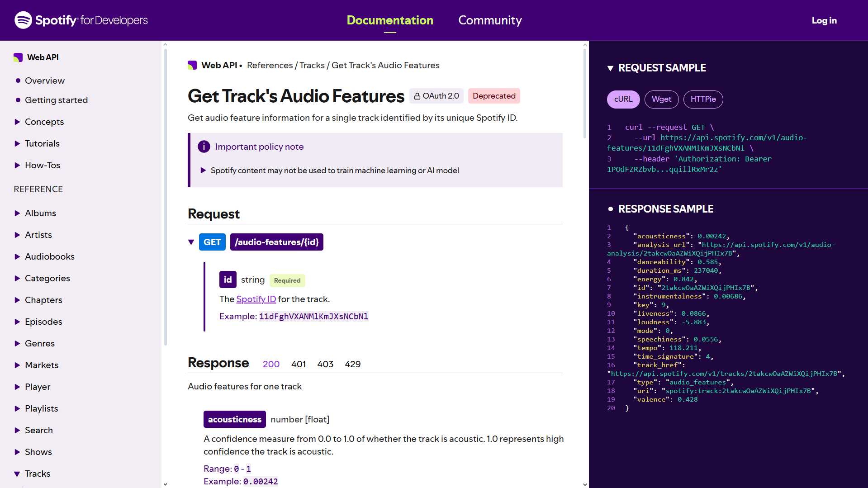Open the Community tab

490,20
